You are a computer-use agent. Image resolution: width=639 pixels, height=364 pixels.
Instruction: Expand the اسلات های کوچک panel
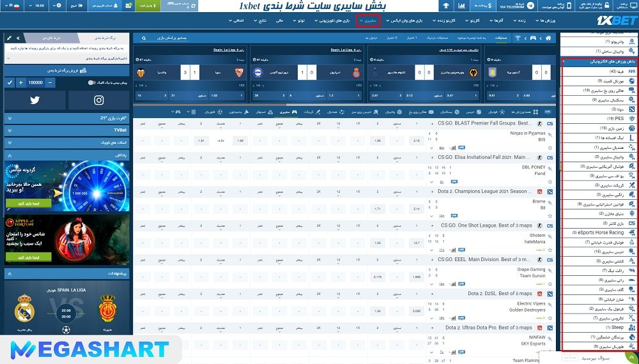tap(67, 143)
